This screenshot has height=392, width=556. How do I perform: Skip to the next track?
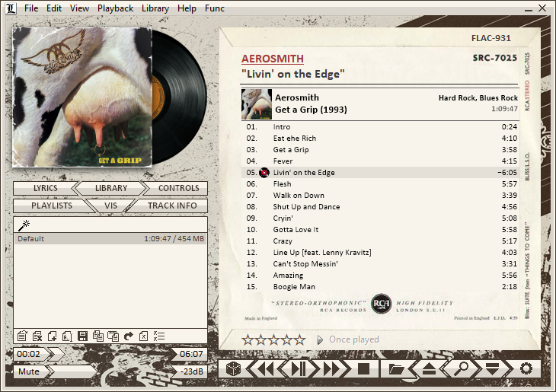[332, 369]
